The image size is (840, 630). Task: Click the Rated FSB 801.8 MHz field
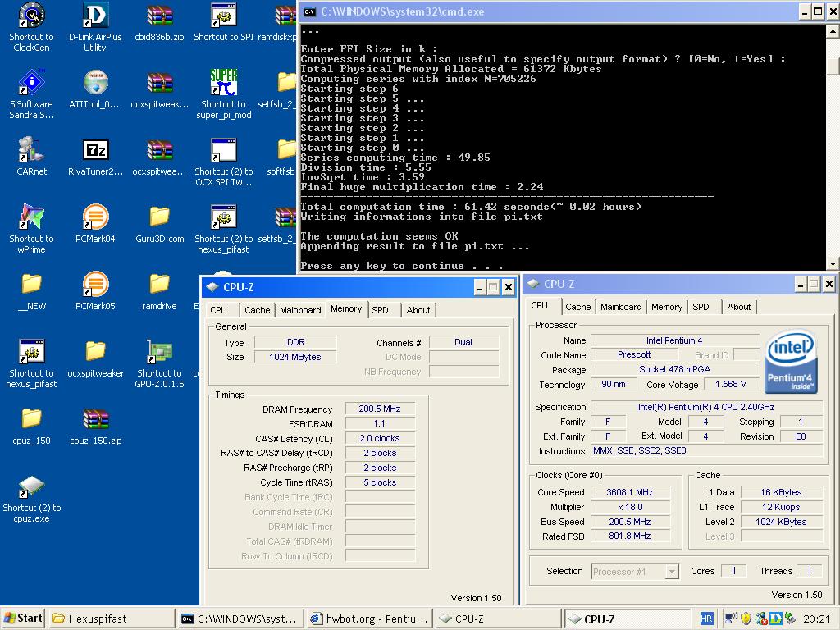(630, 536)
